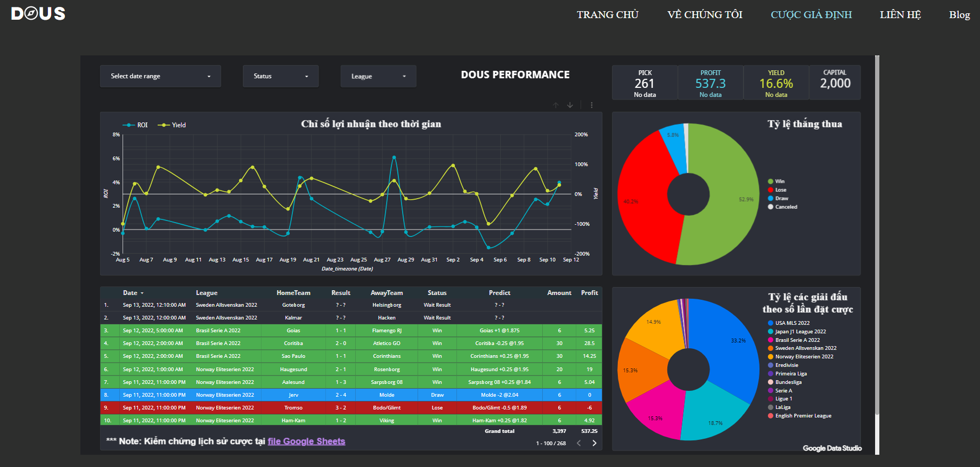Viewport: 980px width, 467px height.
Task: Open the Select date range dropdown
Action: (x=160, y=76)
